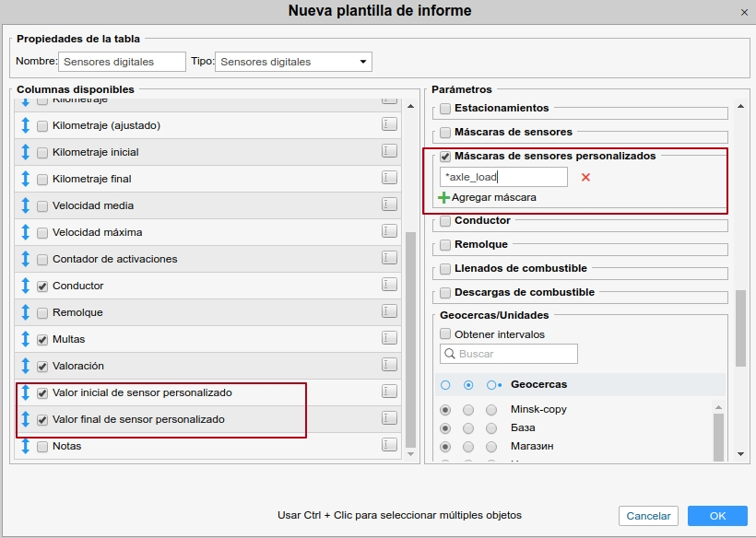The image size is (756, 538).
Task: Click reorder arrow icon next to Notas
Action: tap(26, 446)
